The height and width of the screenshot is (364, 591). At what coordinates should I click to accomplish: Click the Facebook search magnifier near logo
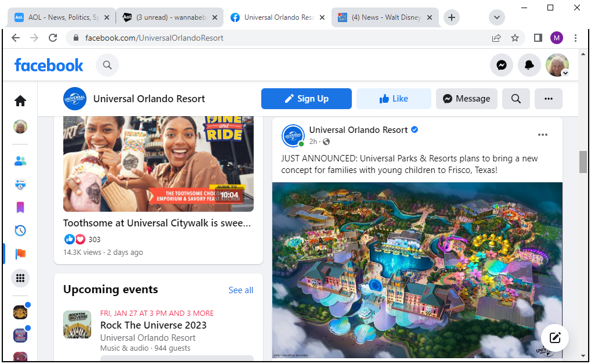point(107,66)
